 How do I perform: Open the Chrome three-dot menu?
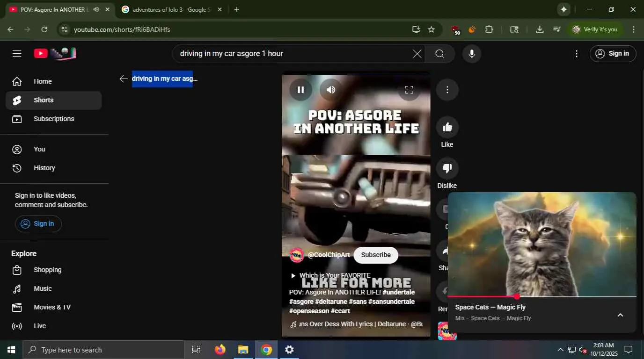(x=634, y=29)
